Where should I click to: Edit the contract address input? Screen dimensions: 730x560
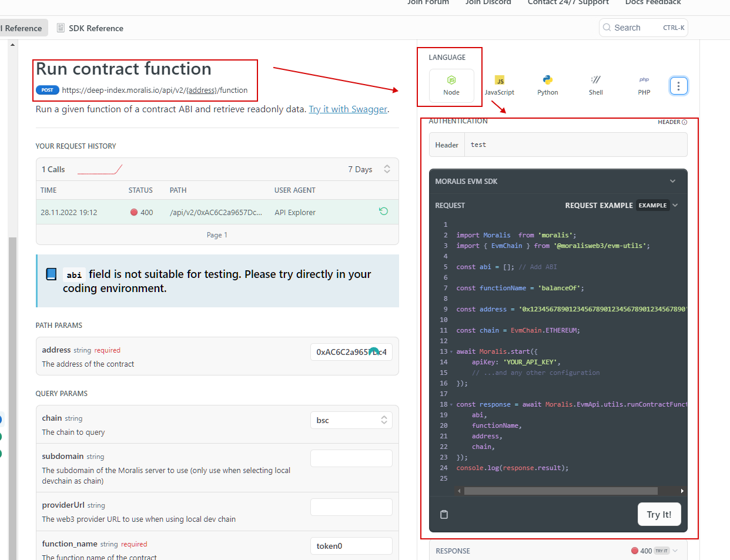pyautogui.click(x=351, y=352)
